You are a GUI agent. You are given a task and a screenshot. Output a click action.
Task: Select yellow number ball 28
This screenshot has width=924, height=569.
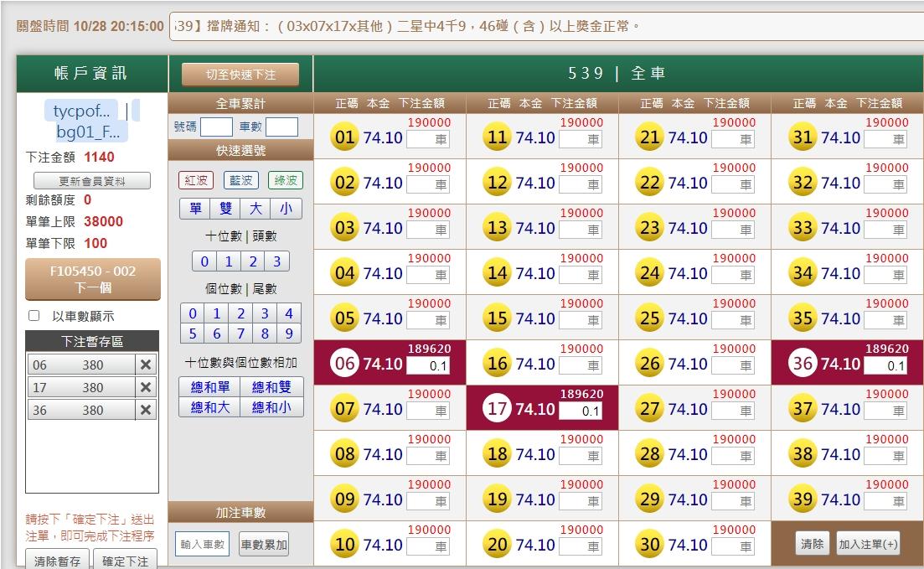click(650, 453)
